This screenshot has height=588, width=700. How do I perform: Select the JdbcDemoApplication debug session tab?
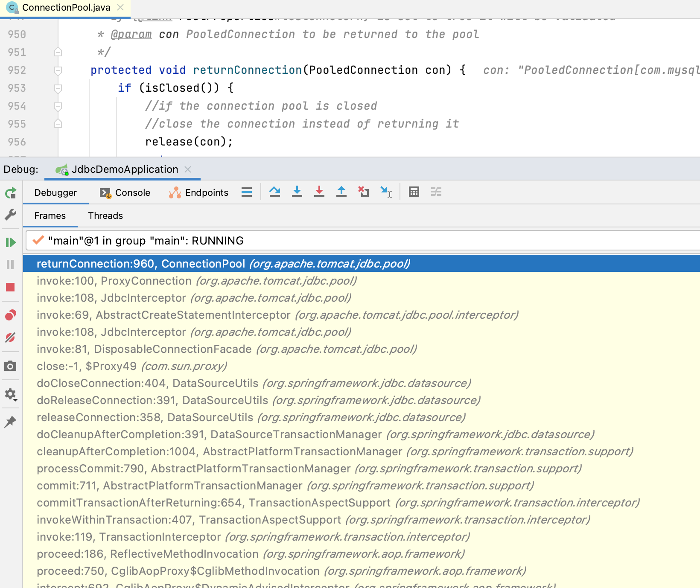click(122, 169)
